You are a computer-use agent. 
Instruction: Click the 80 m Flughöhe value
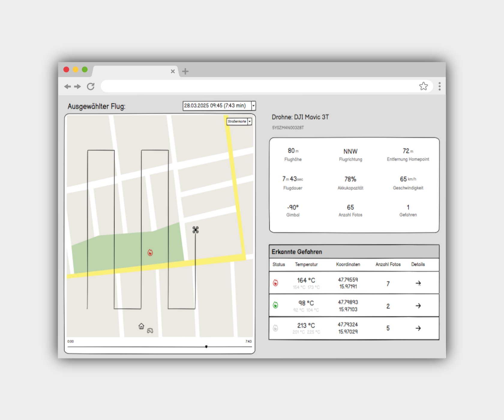pyautogui.click(x=293, y=151)
